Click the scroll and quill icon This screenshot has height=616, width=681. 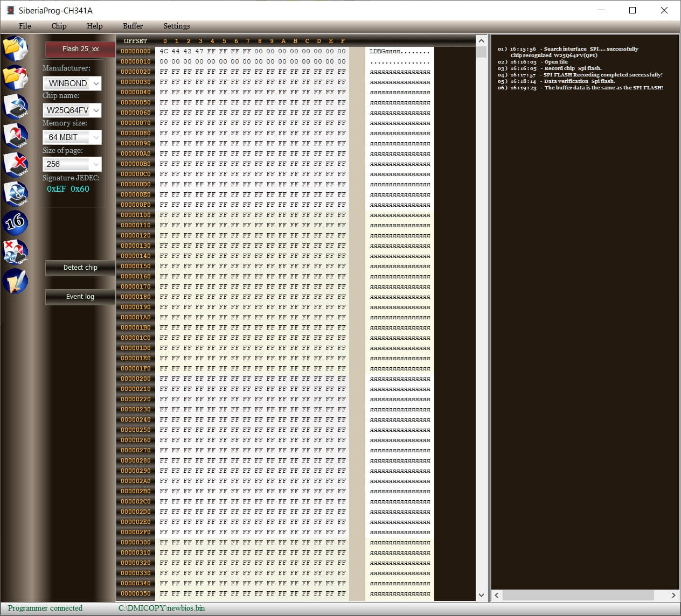pyautogui.click(x=15, y=281)
